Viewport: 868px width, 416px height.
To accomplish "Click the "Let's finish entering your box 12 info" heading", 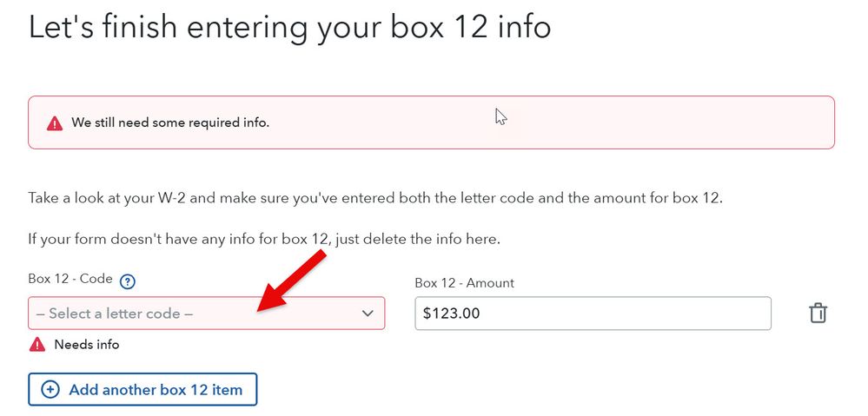I will point(289,27).
